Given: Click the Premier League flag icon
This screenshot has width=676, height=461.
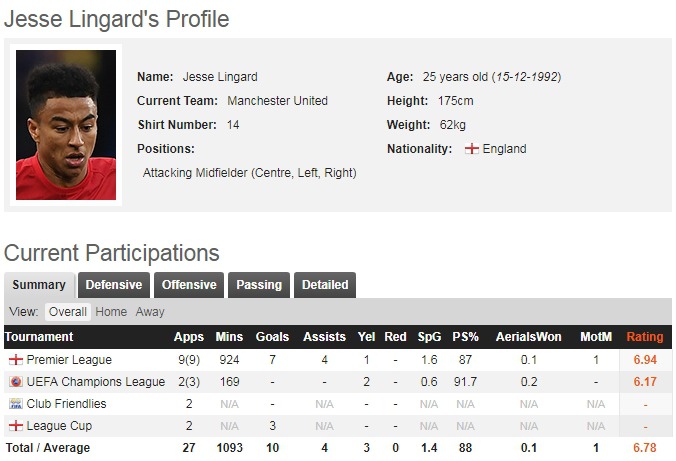Looking at the screenshot, I should (x=15, y=359).
